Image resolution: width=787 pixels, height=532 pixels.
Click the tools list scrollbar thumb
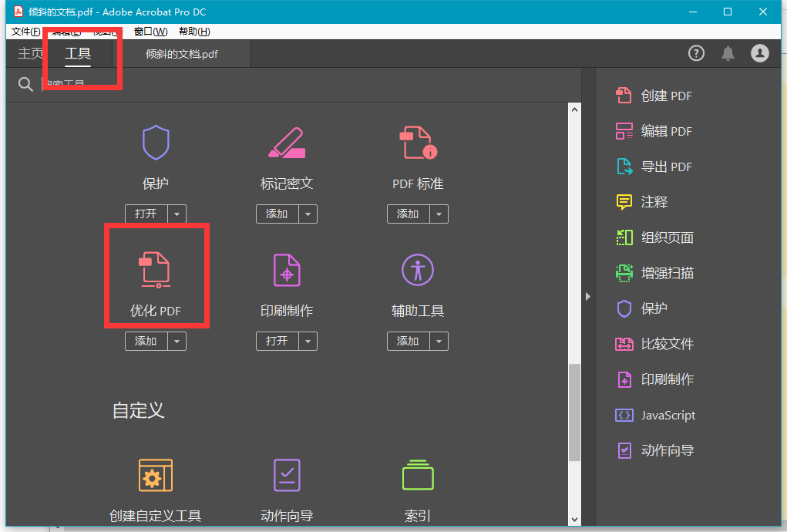[575, 412]
